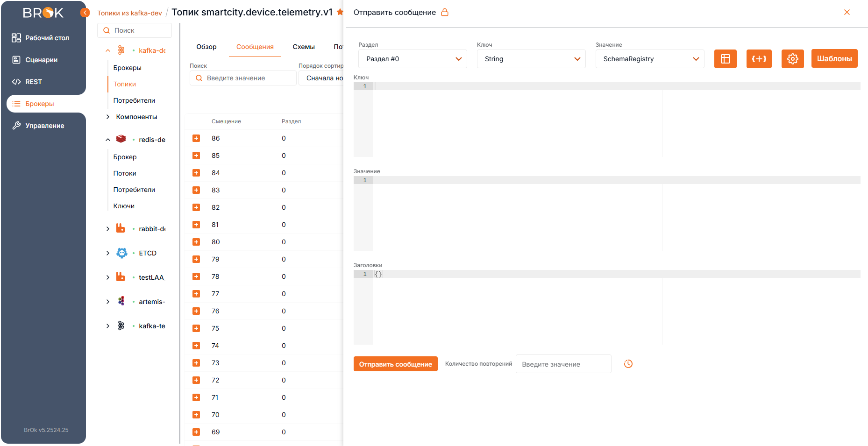
Task: Click the Отправить сообщение button
Action: pyautogui.click(x=395, y=364)
